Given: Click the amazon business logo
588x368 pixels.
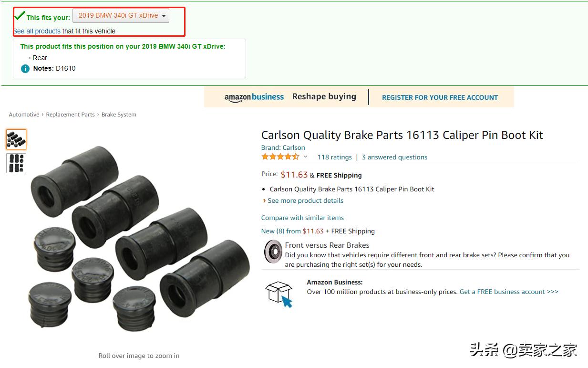Looking at the screenshot, I should pos(254,97).
